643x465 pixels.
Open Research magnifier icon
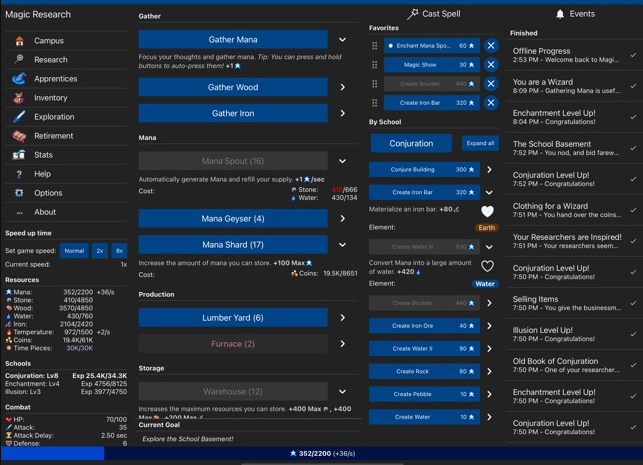coord(19,59)
